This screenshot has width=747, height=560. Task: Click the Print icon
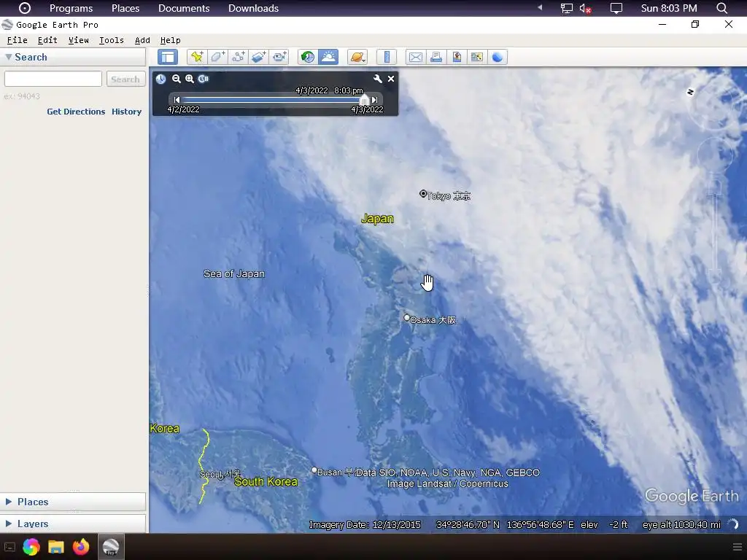[x=436, y=57]
